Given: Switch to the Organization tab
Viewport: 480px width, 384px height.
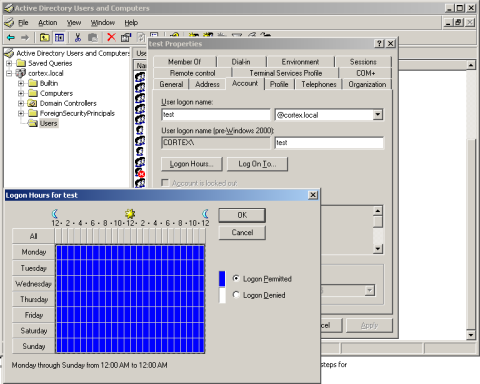Looking at the screenshot, I should pyautogui.click(x=367, y=84).
